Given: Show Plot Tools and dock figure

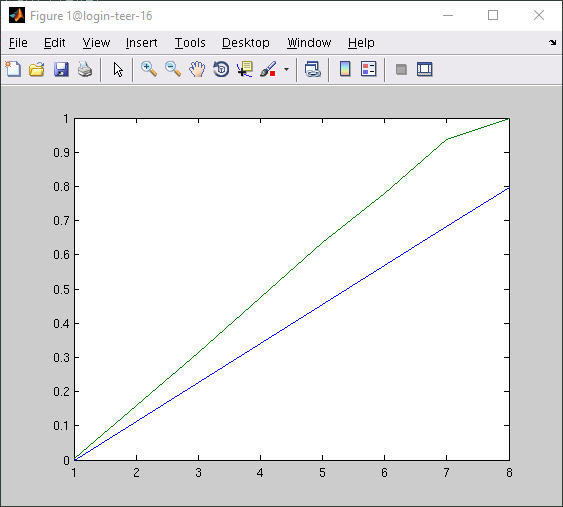Looking at the screenshot, I should [424, 69].
